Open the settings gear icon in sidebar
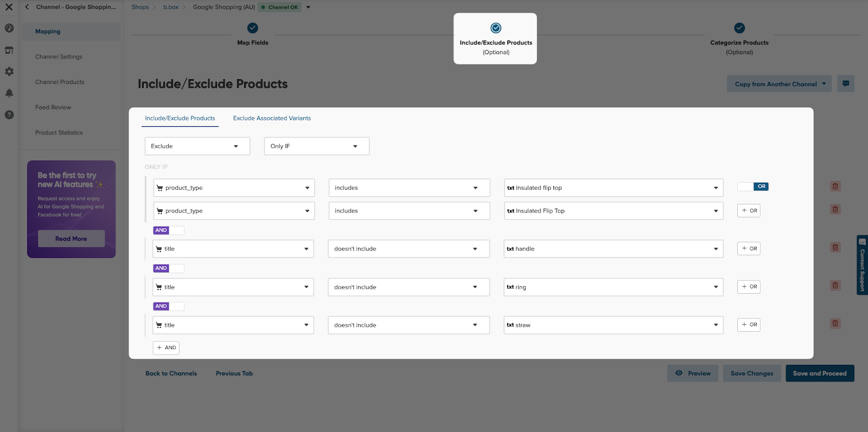The image size is (868, 432). (x=9, y=72)
